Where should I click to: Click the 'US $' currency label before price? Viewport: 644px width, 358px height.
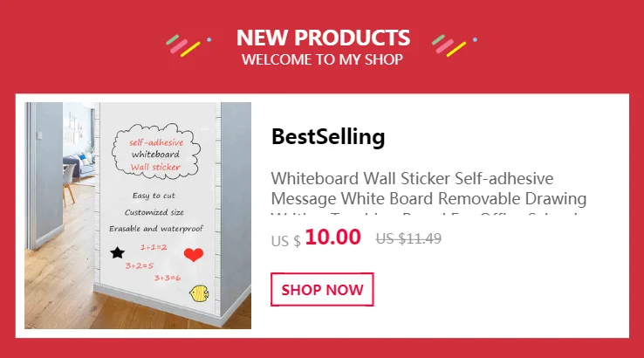(x=286, y=241)
